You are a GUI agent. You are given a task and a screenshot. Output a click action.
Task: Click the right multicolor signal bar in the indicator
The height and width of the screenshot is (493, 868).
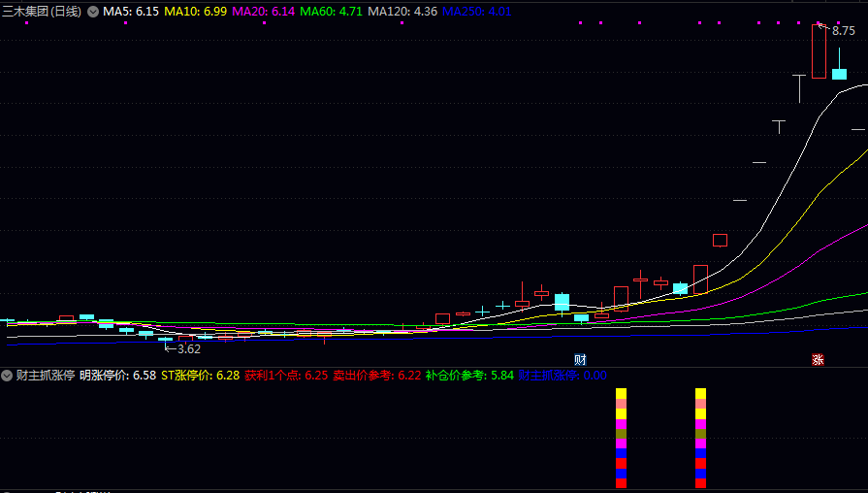tap(700, 438)
